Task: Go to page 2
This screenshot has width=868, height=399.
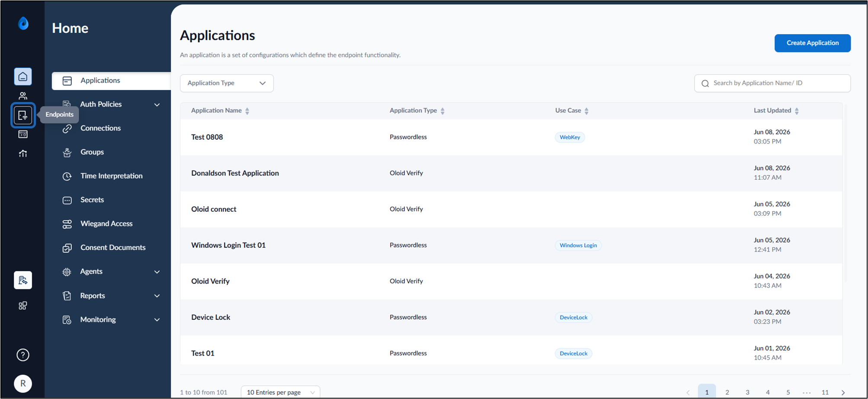Action: 727,392
